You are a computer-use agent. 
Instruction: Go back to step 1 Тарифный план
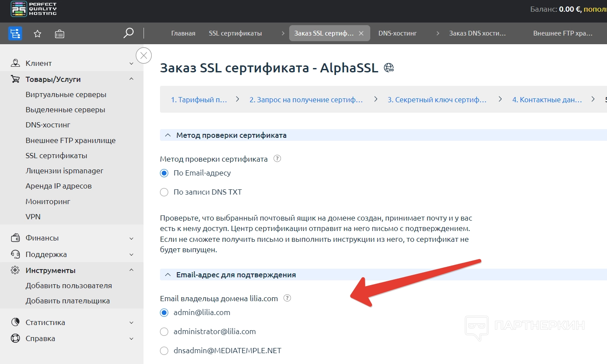[199, 100]
